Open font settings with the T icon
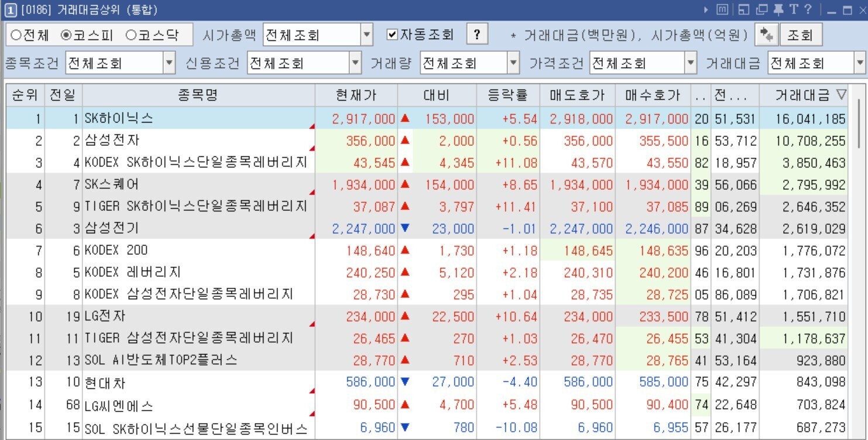Viewport: 868px width, 440px height. 794,10
